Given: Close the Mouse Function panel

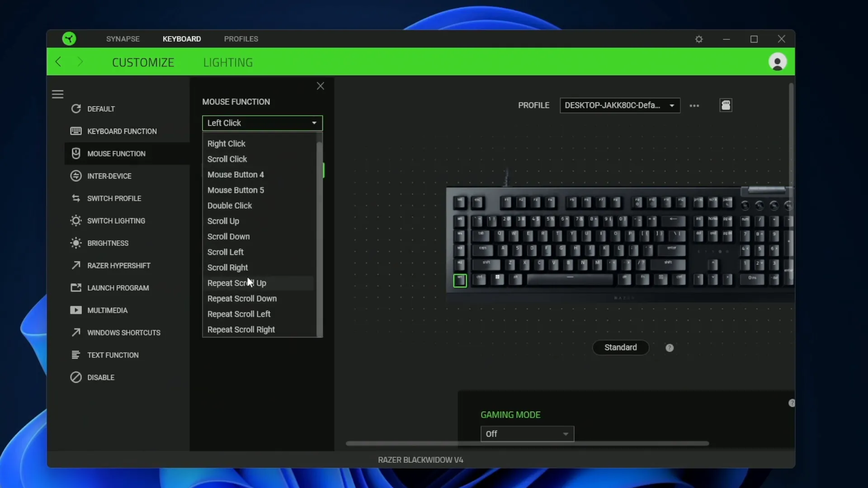Looking at the screenshot, I should [321, 86].
